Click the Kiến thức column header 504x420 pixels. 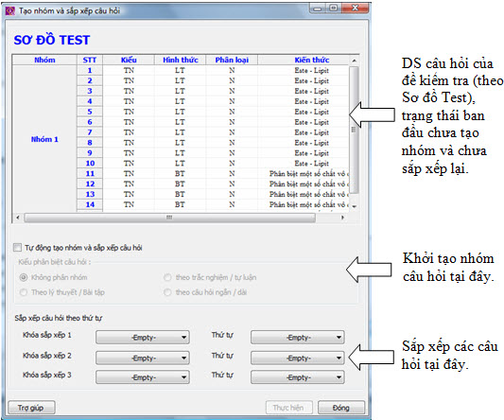click(x=311, y=60)
